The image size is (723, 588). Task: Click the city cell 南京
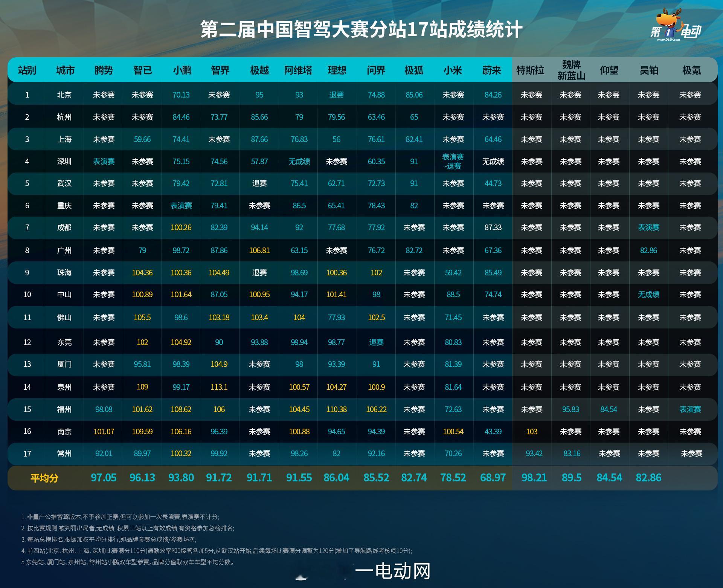tap(64, 432)
